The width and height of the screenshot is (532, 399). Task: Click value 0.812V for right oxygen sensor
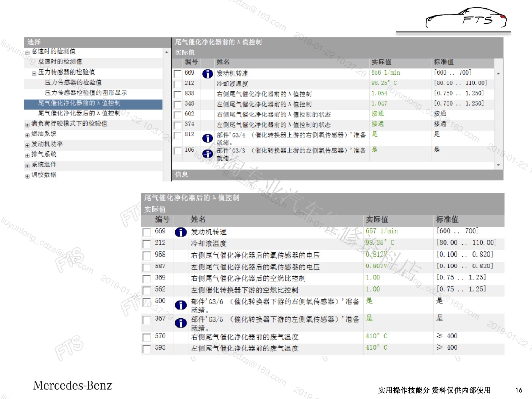tap(376, 254)
